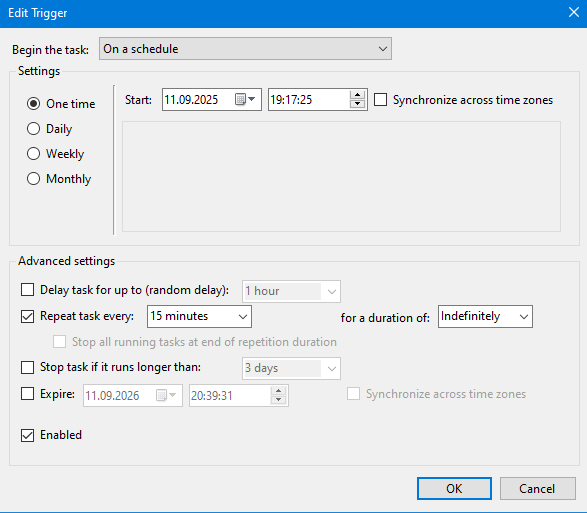Tick Stop task if it runs longer than

(27, 367)
